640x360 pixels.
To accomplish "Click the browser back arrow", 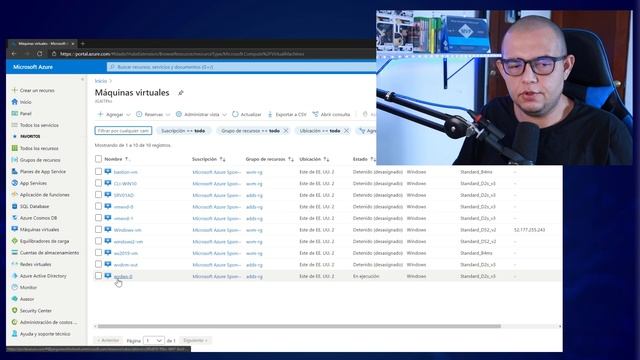I will pyautogui.click(x=13, y=53).
